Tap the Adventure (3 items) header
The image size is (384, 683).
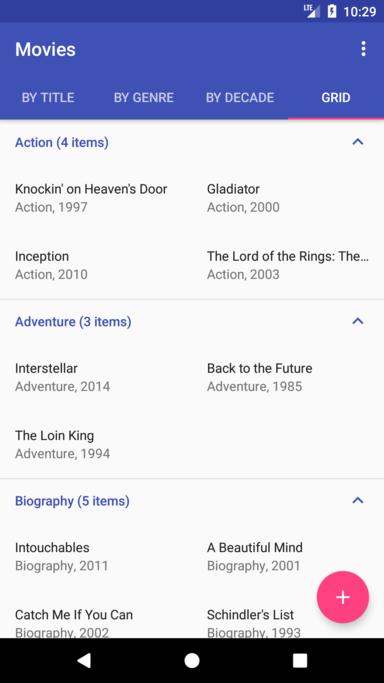73,321
